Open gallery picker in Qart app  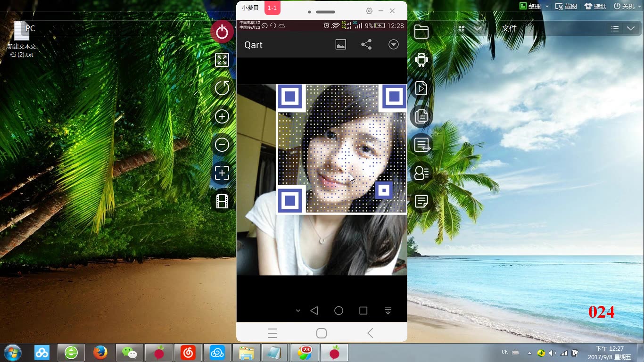tap(340, 45)
